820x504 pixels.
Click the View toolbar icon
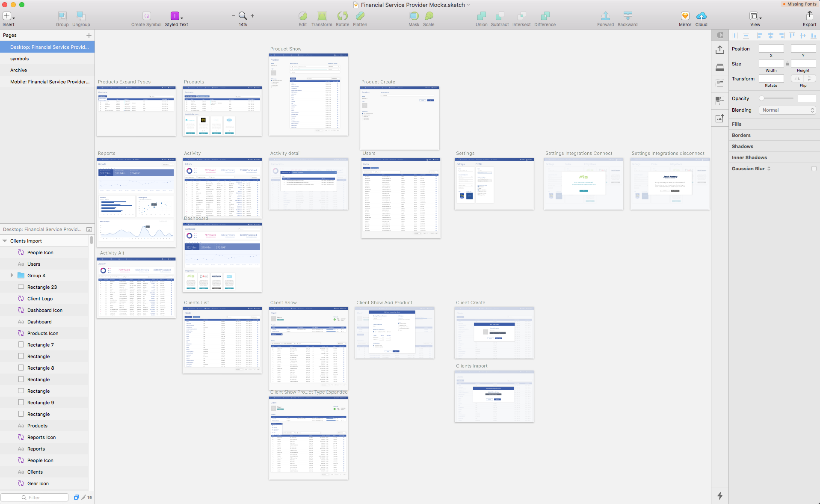pyautogui.click(x=753, y=16)
